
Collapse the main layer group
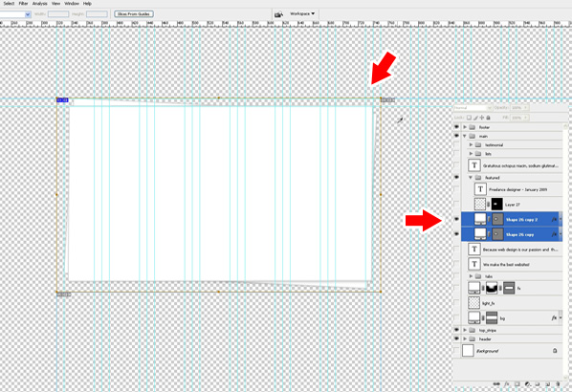coord(465,136)
